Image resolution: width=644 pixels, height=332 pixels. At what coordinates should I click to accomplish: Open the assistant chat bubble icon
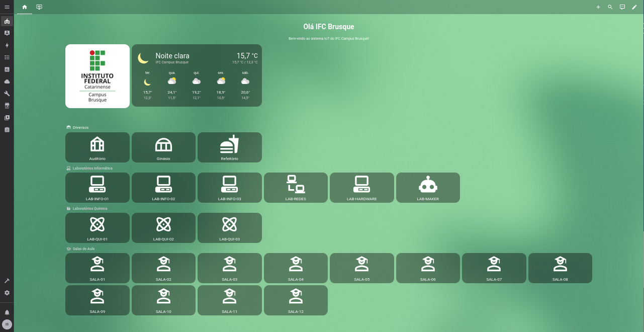tap(622, 7)
